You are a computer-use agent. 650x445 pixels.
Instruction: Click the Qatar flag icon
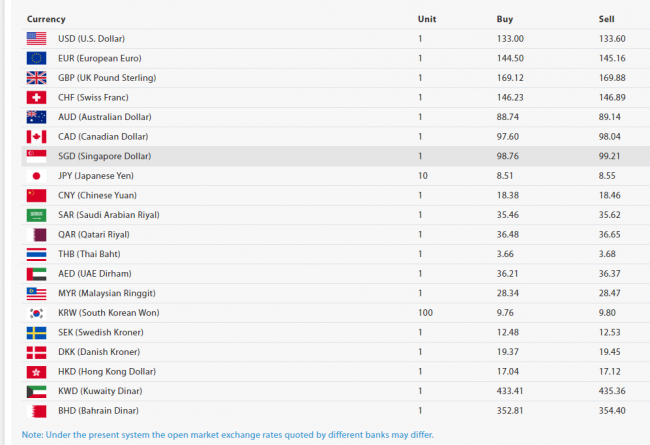point(36,234)
